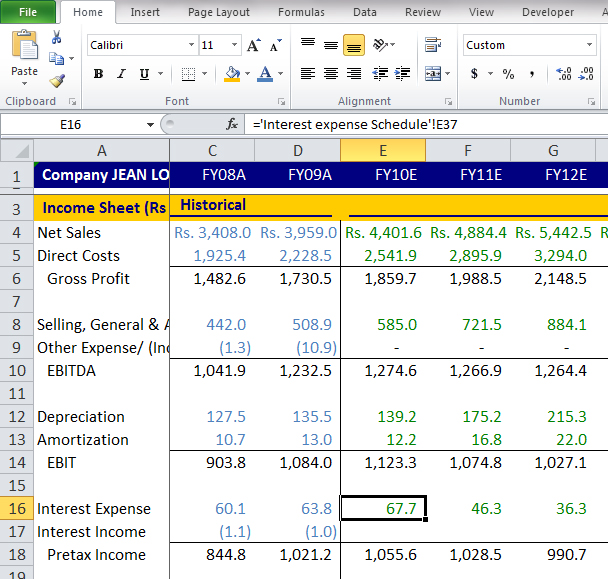Toggle Italic formatting
This screenshot has height=579, width=608.
coord(122,74)
